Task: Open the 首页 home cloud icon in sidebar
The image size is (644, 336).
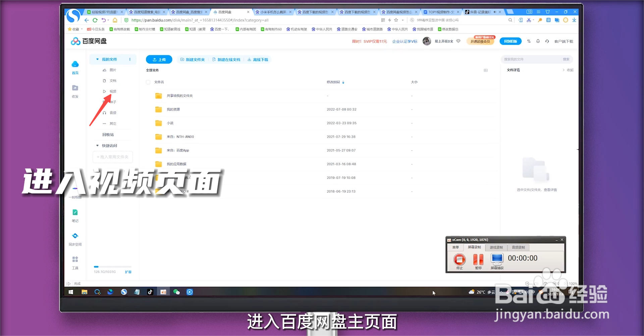Action: 75,64
